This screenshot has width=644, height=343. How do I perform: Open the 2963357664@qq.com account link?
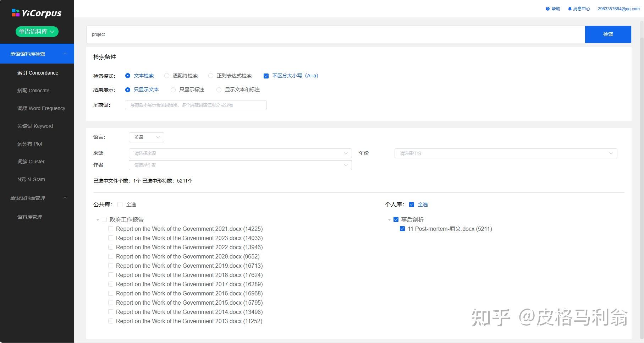(618, 9)
